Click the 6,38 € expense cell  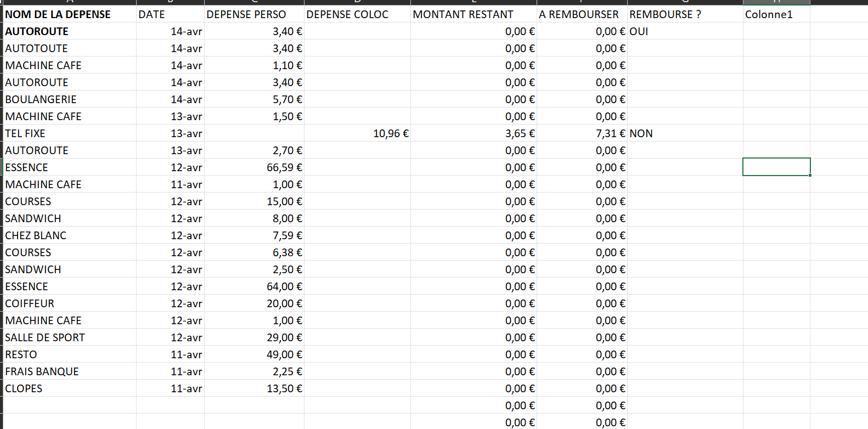[254, 252]
